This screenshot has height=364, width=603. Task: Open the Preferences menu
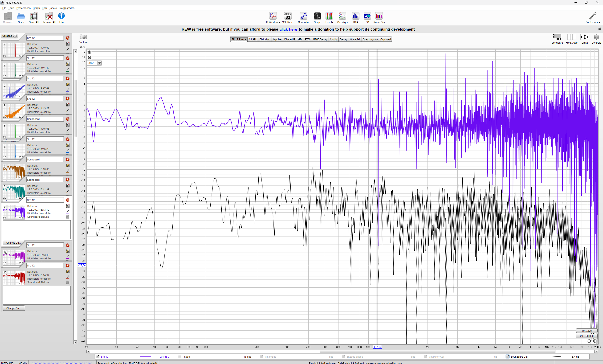pyautogui.click(x=24, y=8)
